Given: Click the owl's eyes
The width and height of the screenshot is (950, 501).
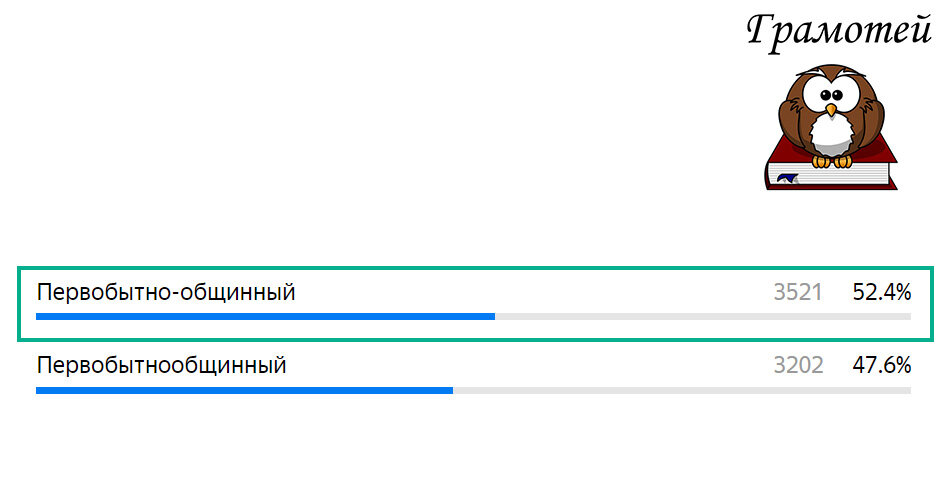Looking at the screenshot, I should [831, 95].
